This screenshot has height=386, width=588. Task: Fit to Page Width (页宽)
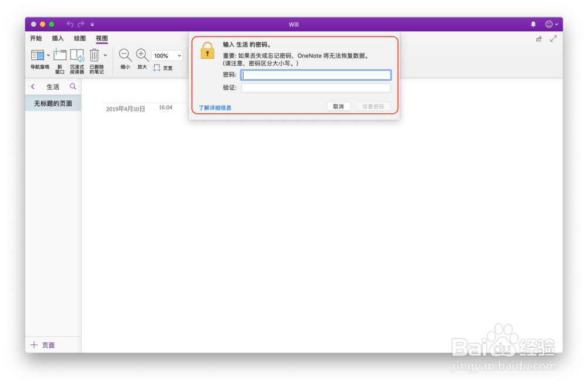click(x=163, y=68)
